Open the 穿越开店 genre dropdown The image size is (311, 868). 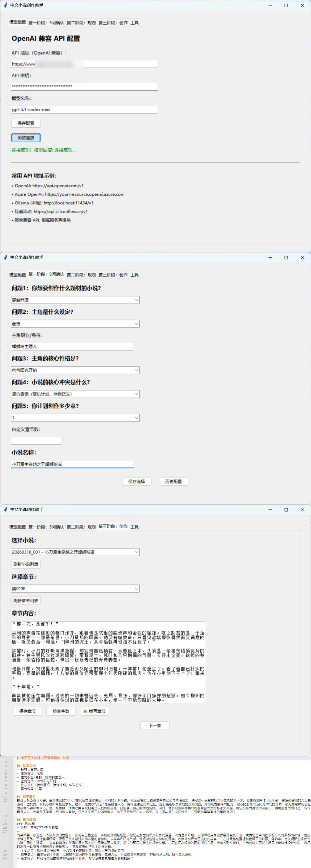(x=75, y=300)
